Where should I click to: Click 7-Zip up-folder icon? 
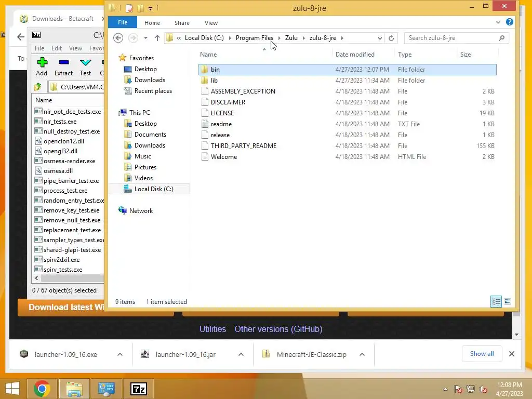click(x=37, y=87)
